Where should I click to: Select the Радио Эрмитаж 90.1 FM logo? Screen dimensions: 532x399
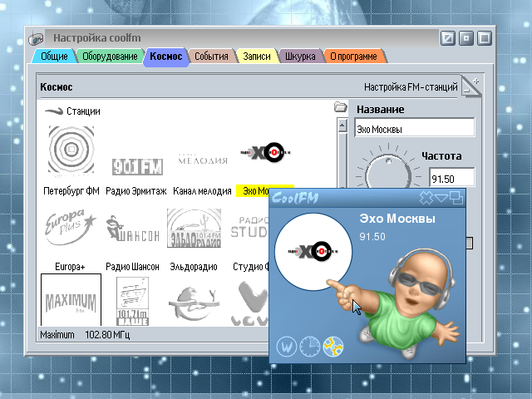click(x=137, y=166)
